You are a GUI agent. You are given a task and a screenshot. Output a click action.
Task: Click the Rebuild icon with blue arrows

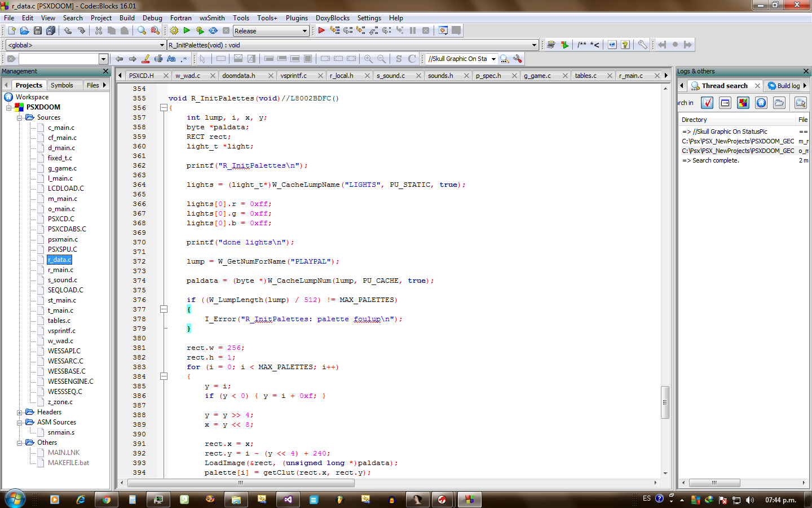coord(213,30)
